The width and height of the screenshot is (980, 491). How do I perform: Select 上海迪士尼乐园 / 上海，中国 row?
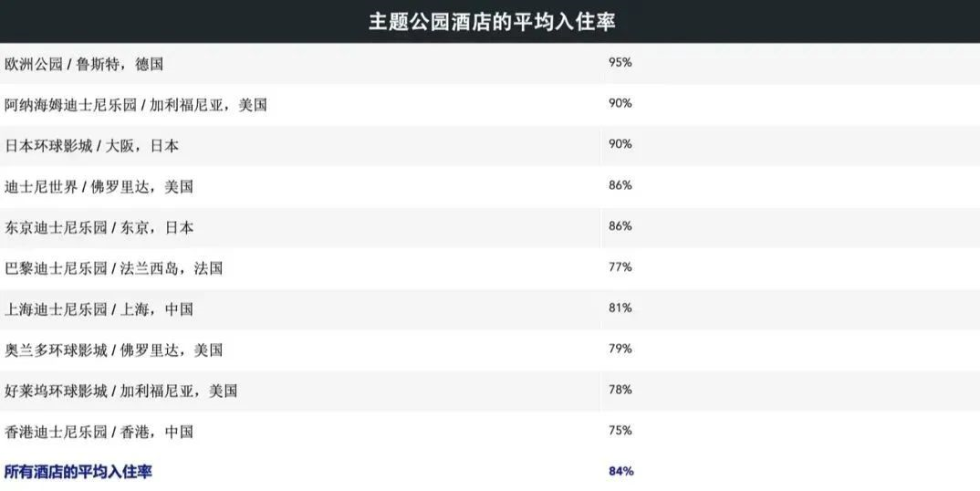pos(490,309)
